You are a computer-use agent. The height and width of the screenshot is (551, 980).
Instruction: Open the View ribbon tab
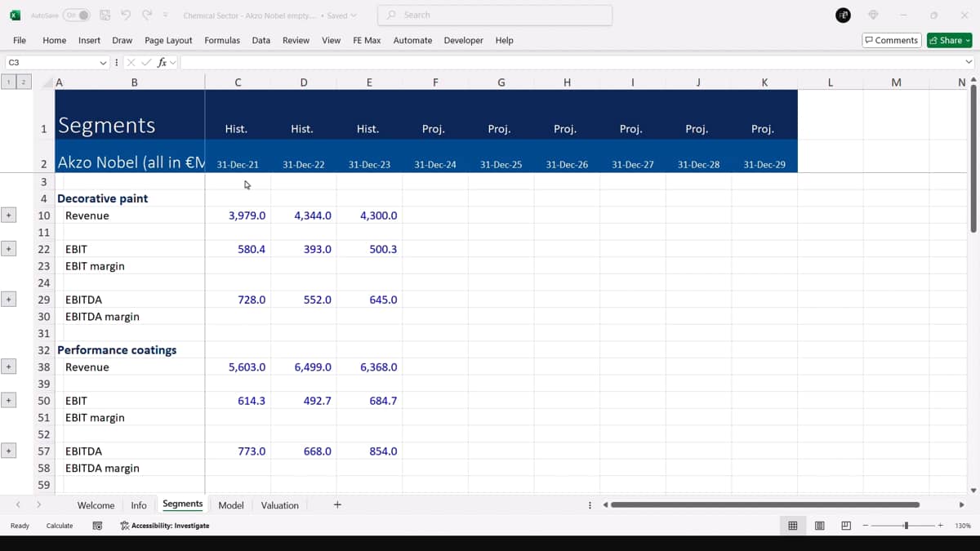[331, 40]
